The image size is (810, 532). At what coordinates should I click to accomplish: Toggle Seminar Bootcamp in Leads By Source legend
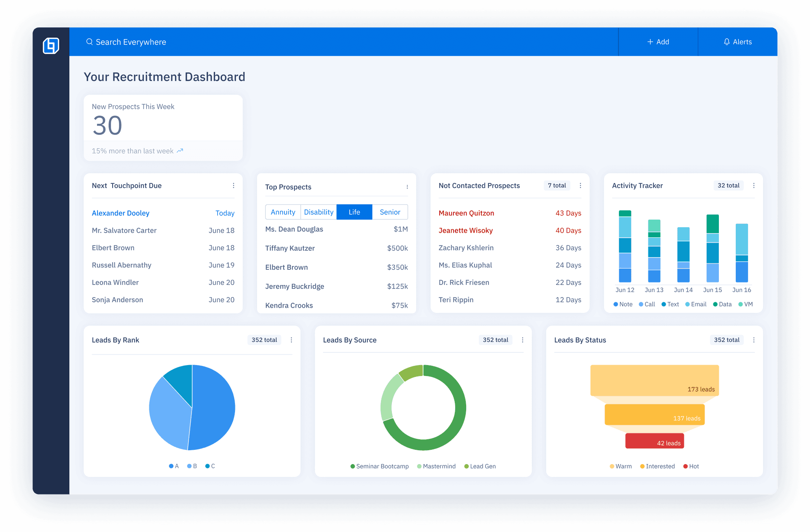[x=379, y=466]
